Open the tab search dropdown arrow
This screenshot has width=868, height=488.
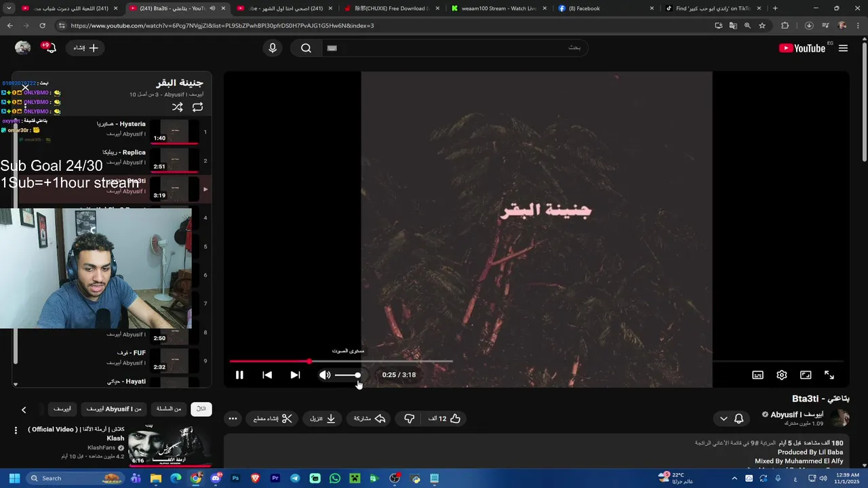9,8
